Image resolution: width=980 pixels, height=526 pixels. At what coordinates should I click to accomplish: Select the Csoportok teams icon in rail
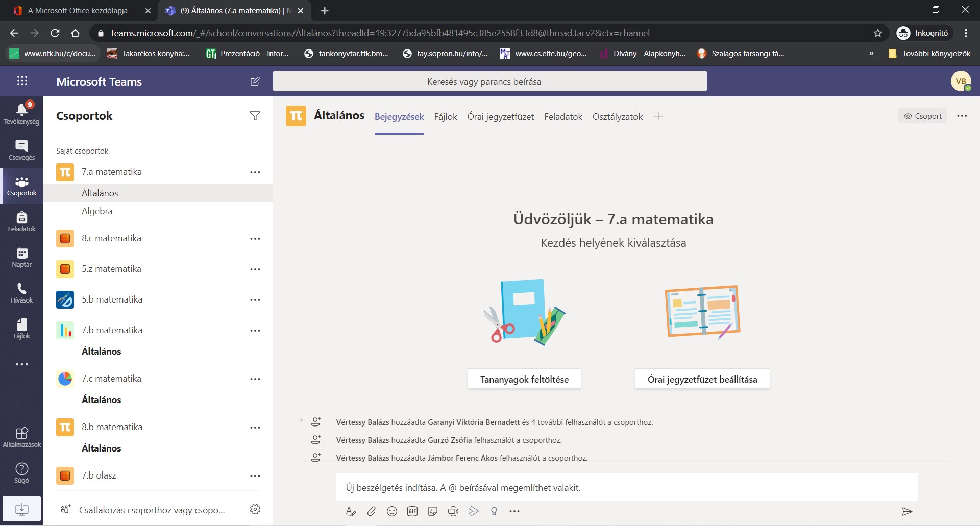(x=21, y=186)
